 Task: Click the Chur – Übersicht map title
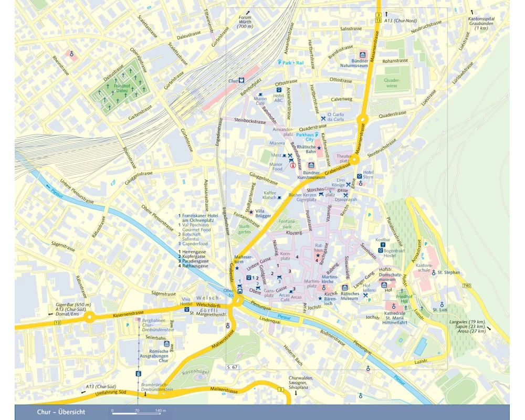click(61, 412)
